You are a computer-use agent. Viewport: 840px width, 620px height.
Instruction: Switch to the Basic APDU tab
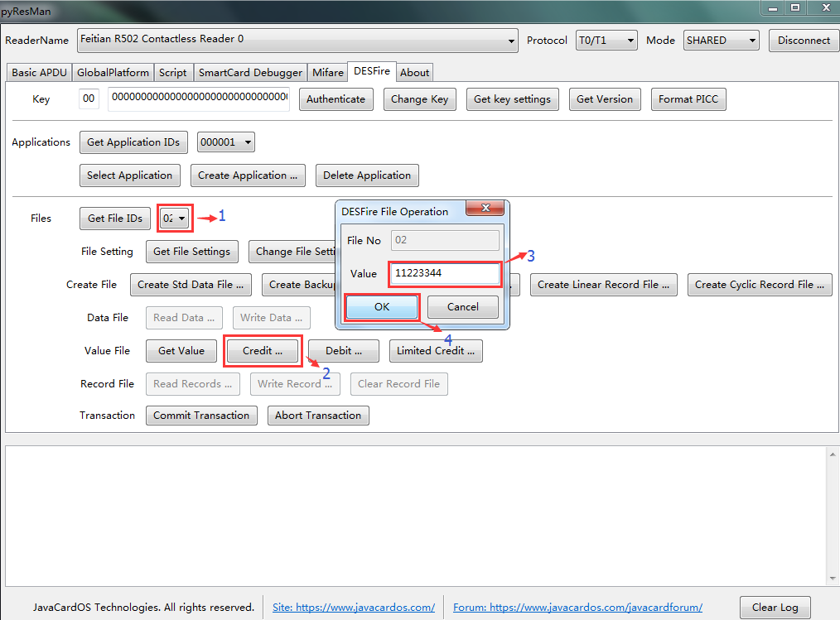coord(39,72)
